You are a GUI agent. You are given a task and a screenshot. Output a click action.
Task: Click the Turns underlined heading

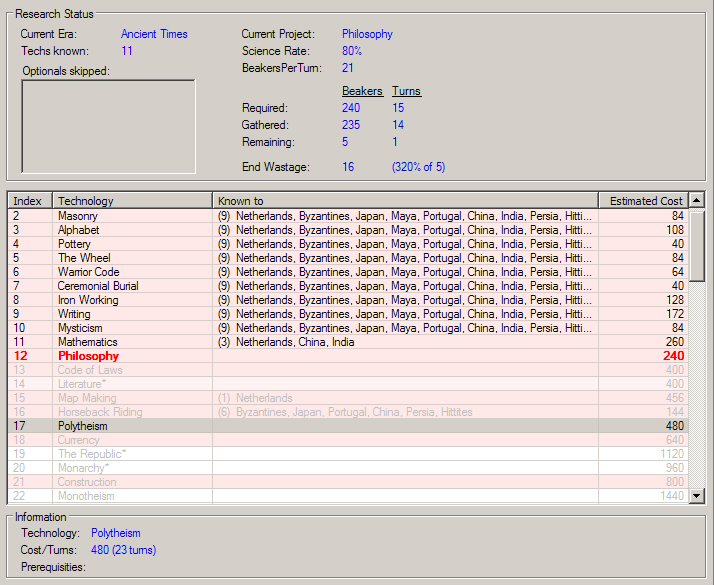(407, 91)
